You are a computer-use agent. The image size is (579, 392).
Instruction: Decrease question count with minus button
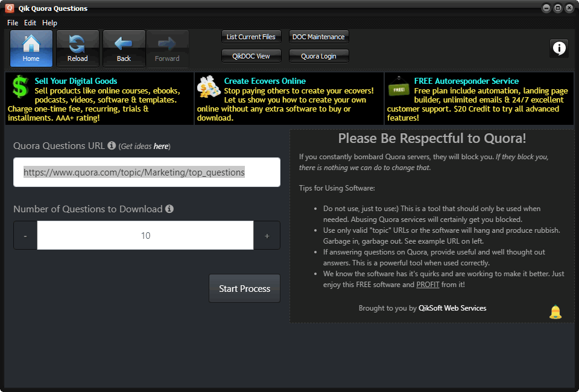[25, 235]
